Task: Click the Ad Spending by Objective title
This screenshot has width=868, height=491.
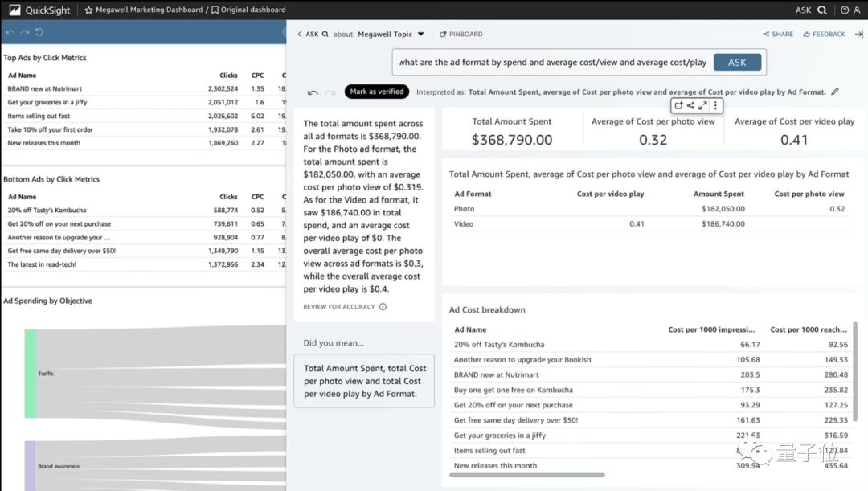Action: [x=47, y=301]
